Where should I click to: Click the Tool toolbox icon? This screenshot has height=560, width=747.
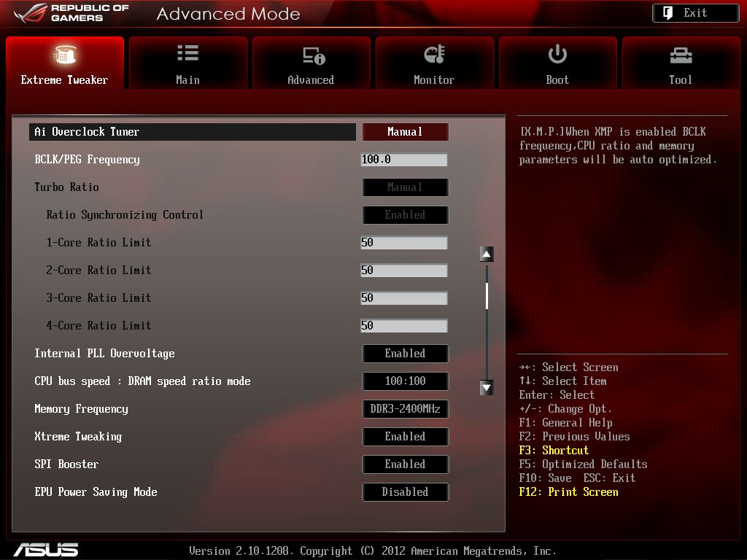click(680, 55)
